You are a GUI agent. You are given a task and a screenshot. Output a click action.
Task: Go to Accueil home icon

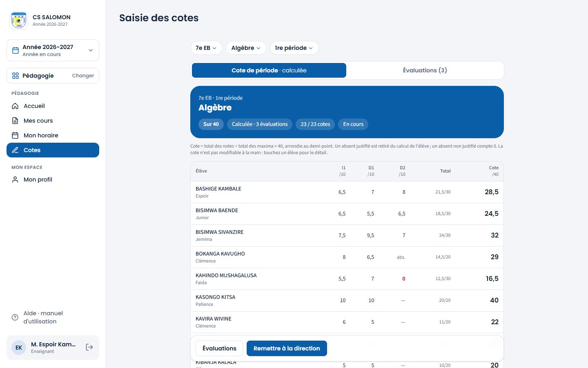point(15,106)
